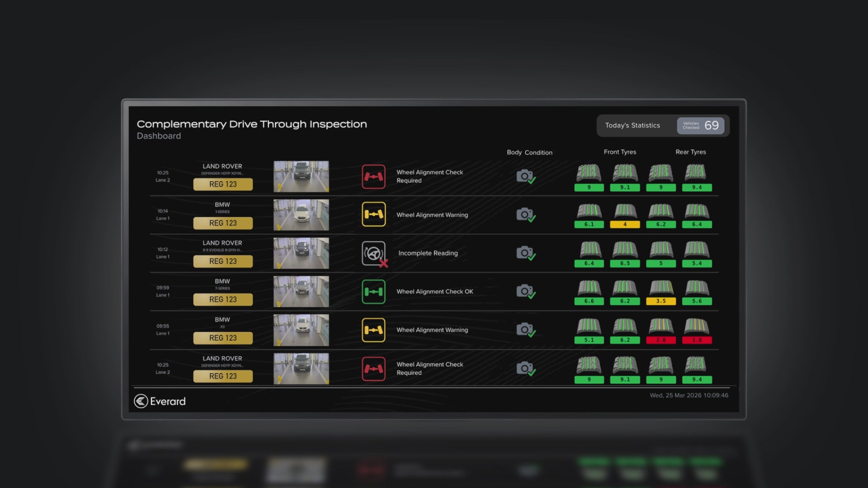Select the red 1.8 rear tyre icon
The width and height of the screenshot is (868, 488).
click(697, 331)
